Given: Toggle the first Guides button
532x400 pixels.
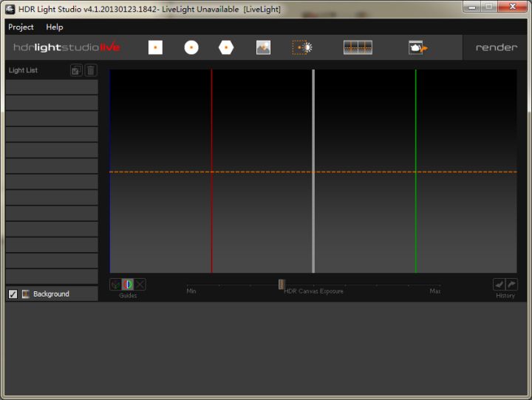Looking at the screenshot, I should (115, 284).
